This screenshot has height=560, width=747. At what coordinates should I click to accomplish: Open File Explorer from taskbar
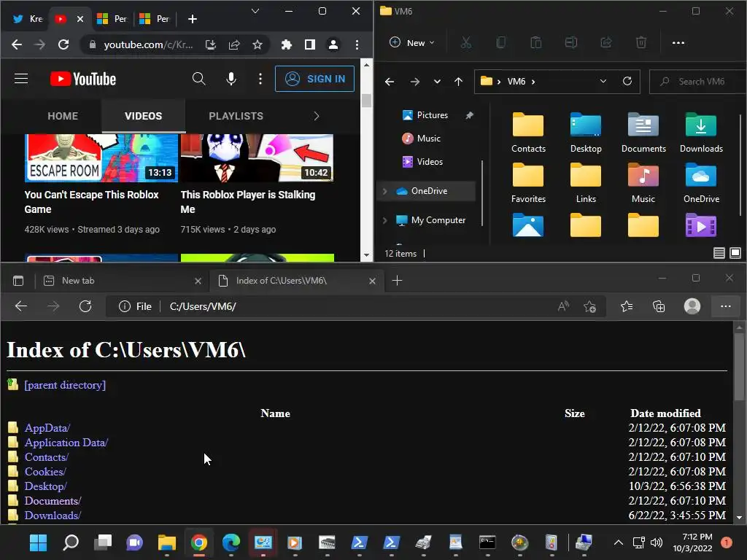coord(167,542)
